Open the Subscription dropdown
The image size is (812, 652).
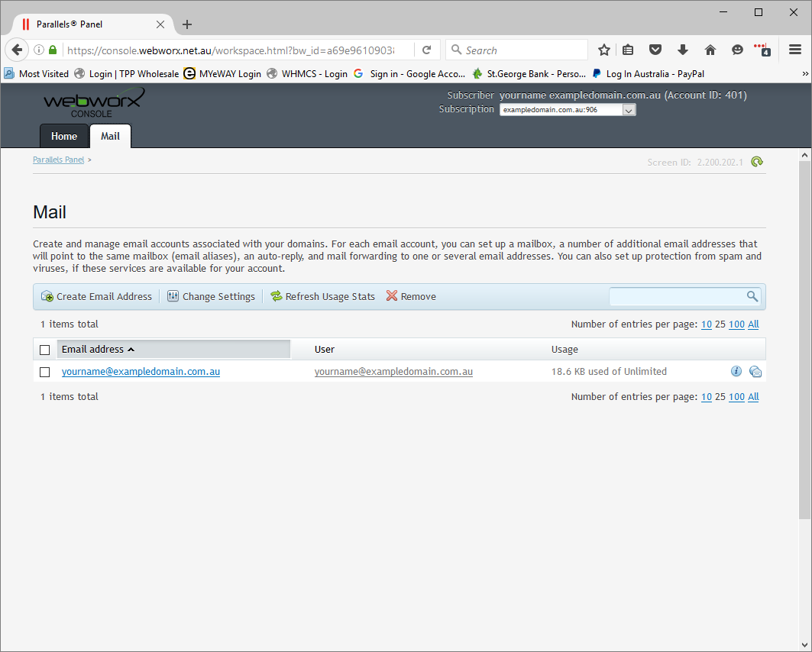click(568, 110)
